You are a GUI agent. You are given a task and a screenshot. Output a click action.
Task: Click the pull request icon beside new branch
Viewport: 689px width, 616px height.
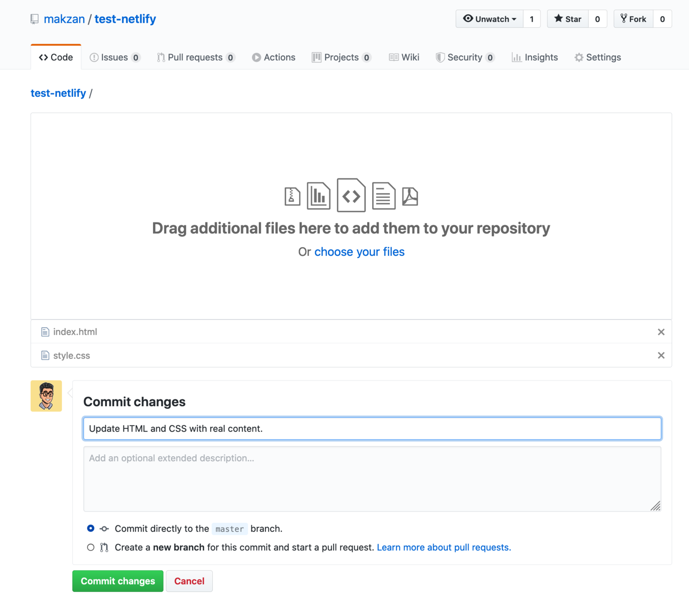click(x=105, y=548)
